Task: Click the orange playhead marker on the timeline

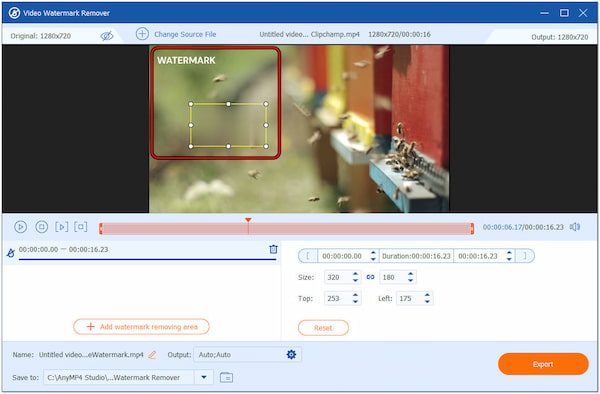Action: 248,220
